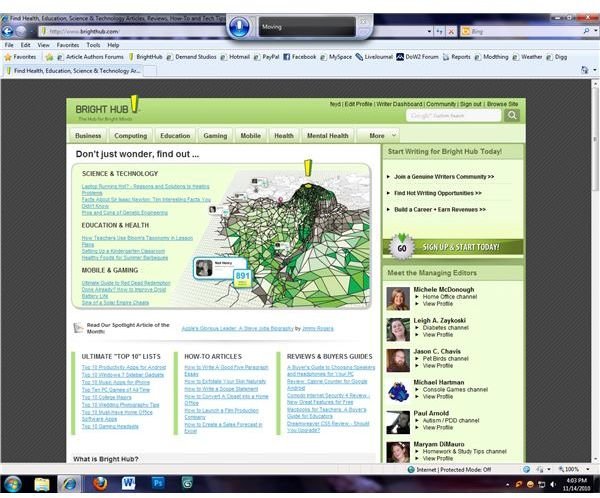Click the volume speaker tray icon
This screenshot has width=600, height=498.
point(553,485)
